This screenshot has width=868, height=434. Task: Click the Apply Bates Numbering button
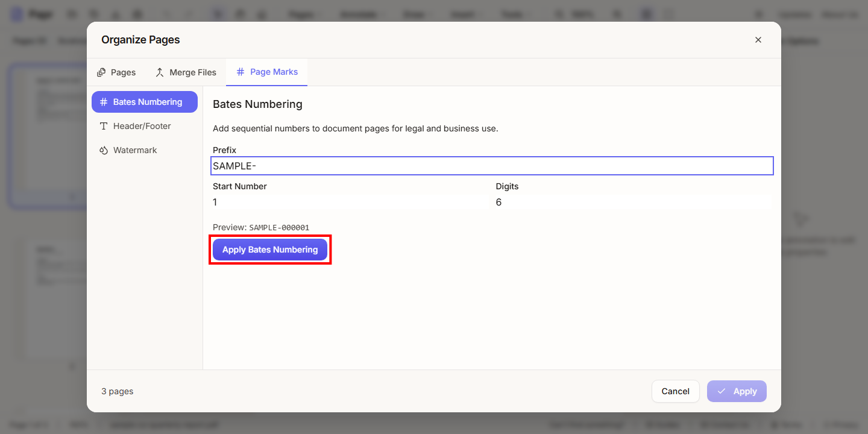pyautogui.click(x=270, y=250)
